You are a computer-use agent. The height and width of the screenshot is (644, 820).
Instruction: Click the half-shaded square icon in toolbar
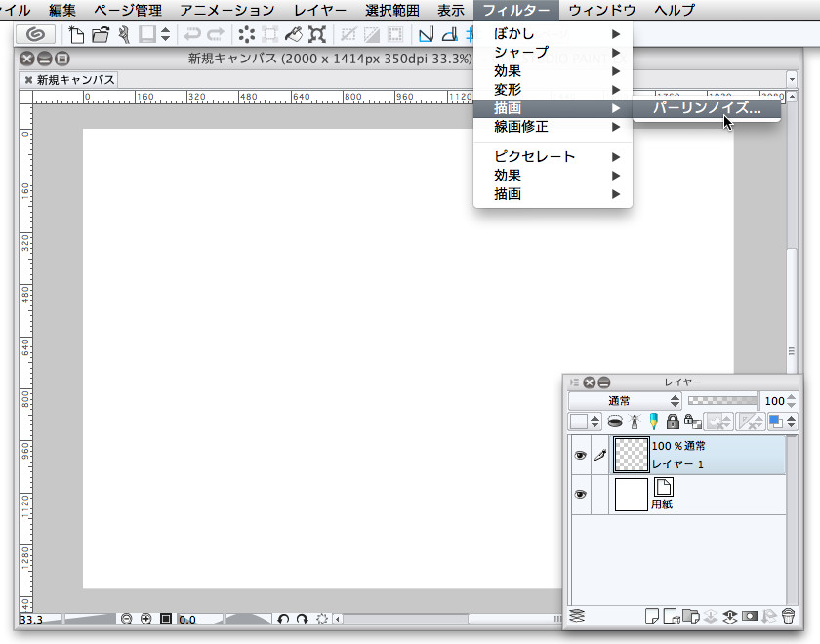click(372, 35)
